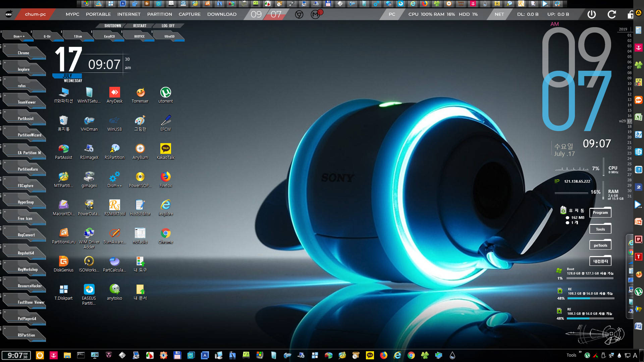Viewport: 644px width, 362px height.
Task: Click the SHUTDOWN button
Action: [112, 25]
